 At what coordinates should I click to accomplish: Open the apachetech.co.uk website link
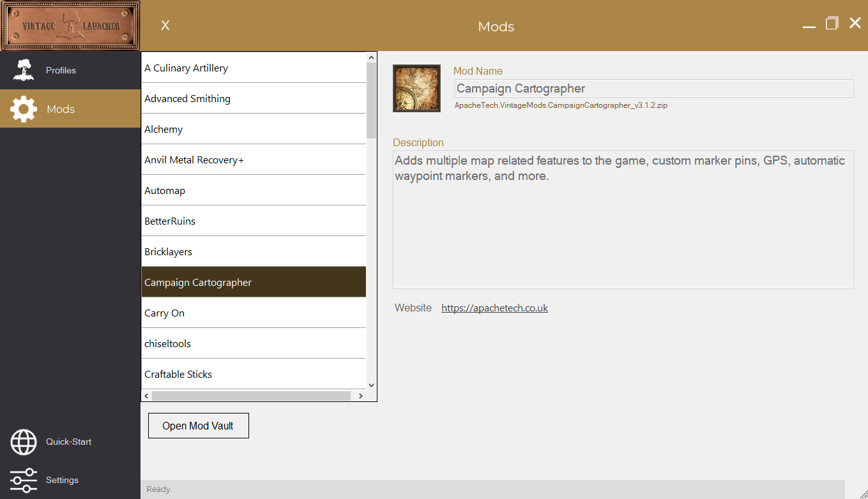[x=494, y=308]
